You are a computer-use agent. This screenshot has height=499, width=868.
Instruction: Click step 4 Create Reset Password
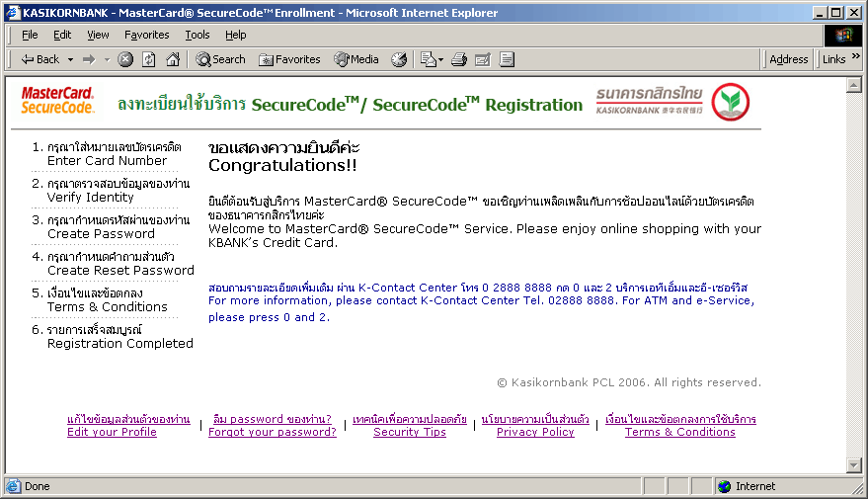(113, 264)
